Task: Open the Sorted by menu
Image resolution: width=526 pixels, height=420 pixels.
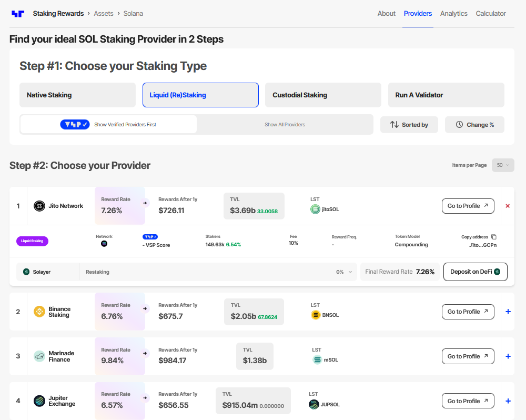Action: tap(409, 125)
